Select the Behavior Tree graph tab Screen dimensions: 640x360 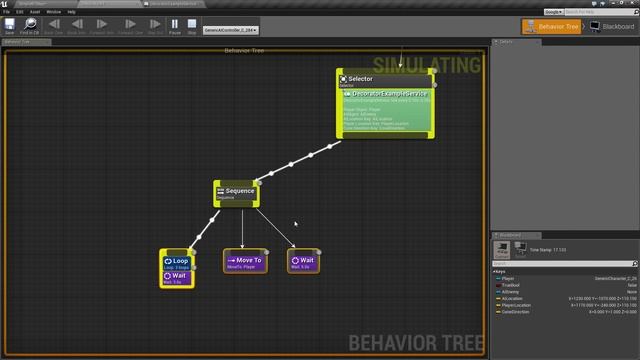pos(27,42)
